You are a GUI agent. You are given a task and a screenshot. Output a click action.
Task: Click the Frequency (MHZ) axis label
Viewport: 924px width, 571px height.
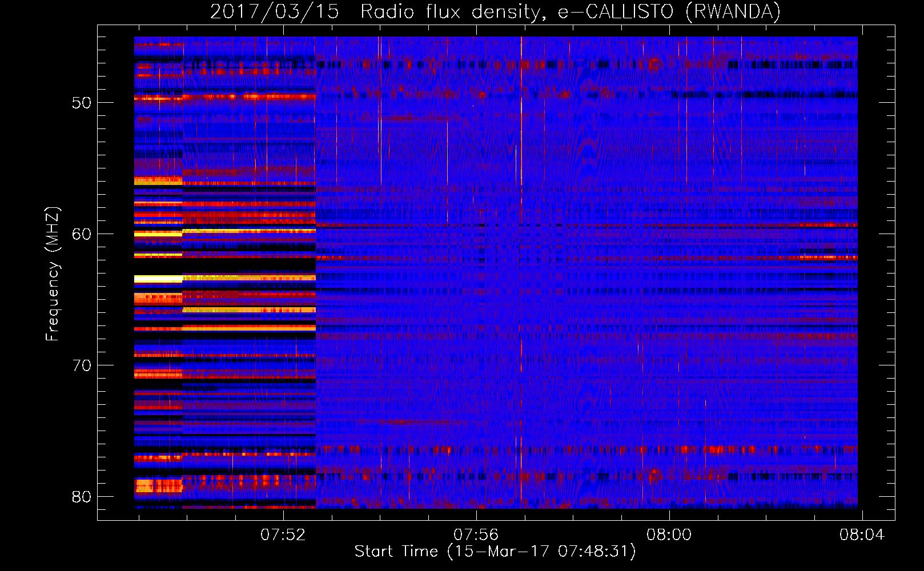52,274
